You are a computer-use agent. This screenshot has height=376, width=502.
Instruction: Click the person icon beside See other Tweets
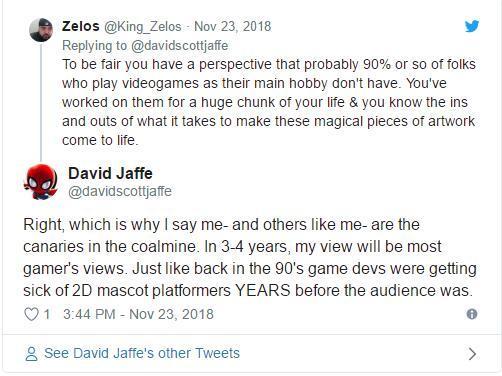pos(31,354)
